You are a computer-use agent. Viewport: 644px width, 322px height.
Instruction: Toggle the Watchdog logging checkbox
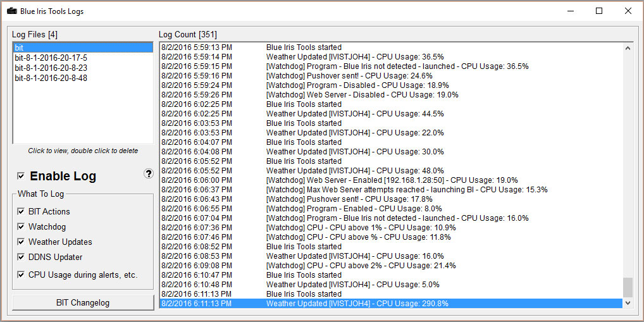22,226
